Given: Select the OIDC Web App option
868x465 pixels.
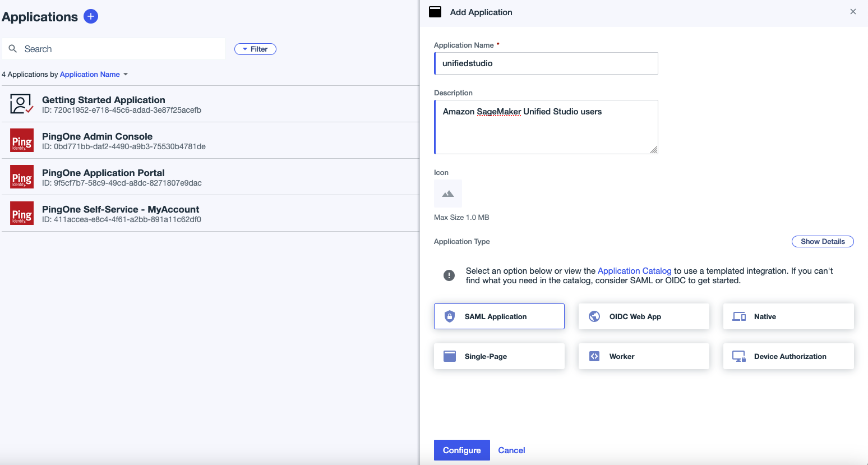Looking at the screenshot, I should coord(643,316).
